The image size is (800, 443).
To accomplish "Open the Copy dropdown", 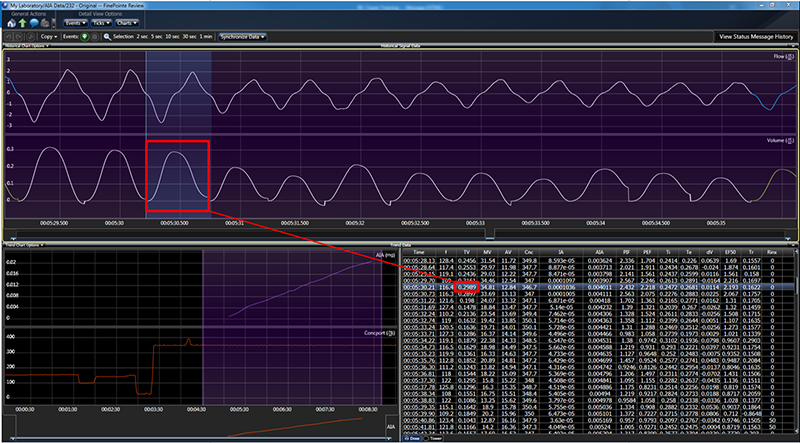I will point(49,37).
